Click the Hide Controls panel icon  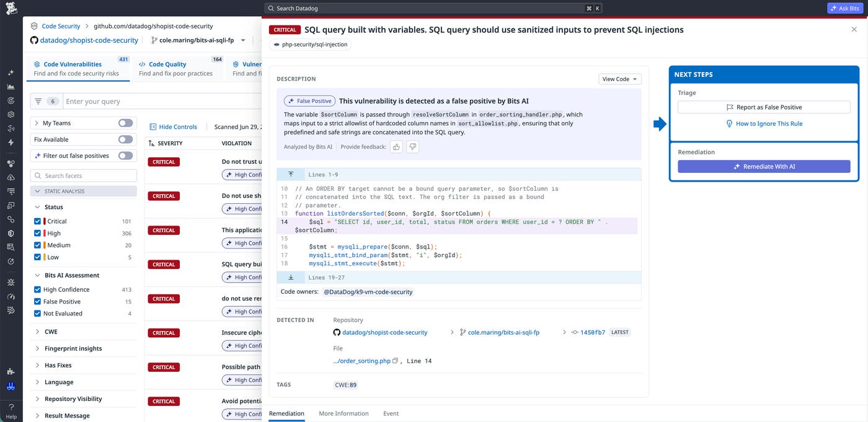coord(153,126)
